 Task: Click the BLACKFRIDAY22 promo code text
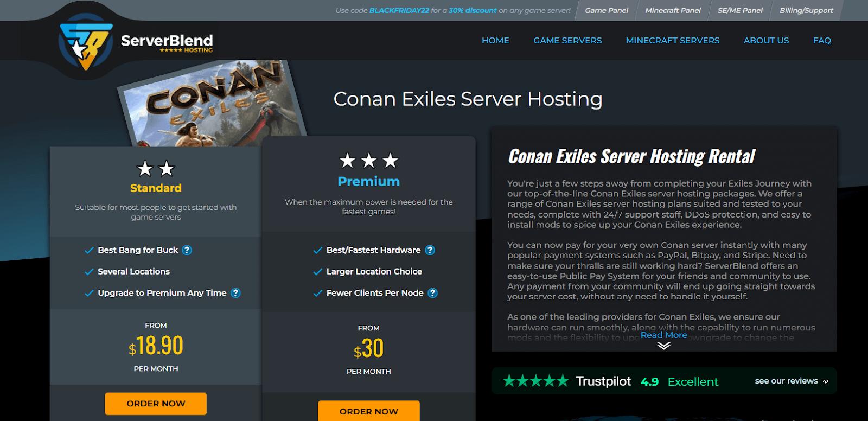point(399,10)
